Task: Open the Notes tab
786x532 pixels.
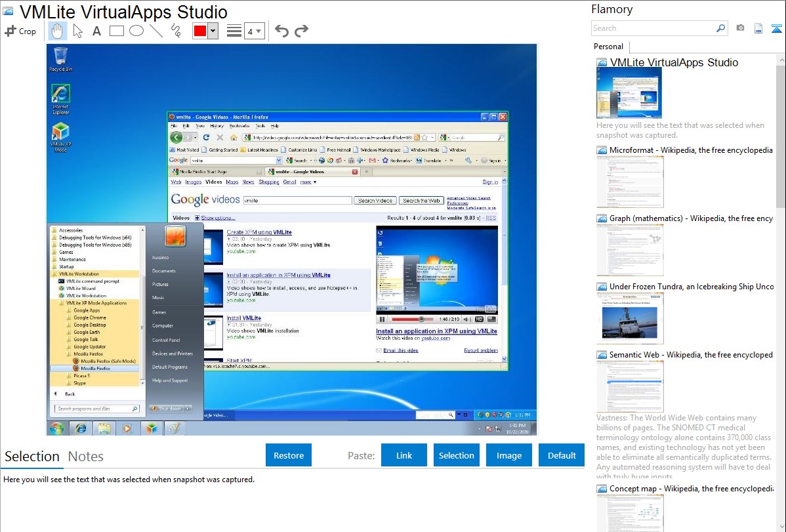Action: (x=86, y=457)
